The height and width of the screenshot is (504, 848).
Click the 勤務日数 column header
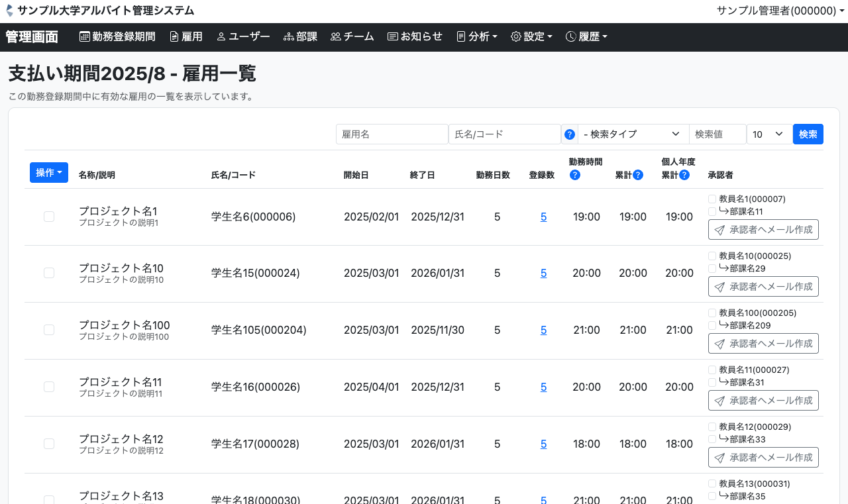493,176
